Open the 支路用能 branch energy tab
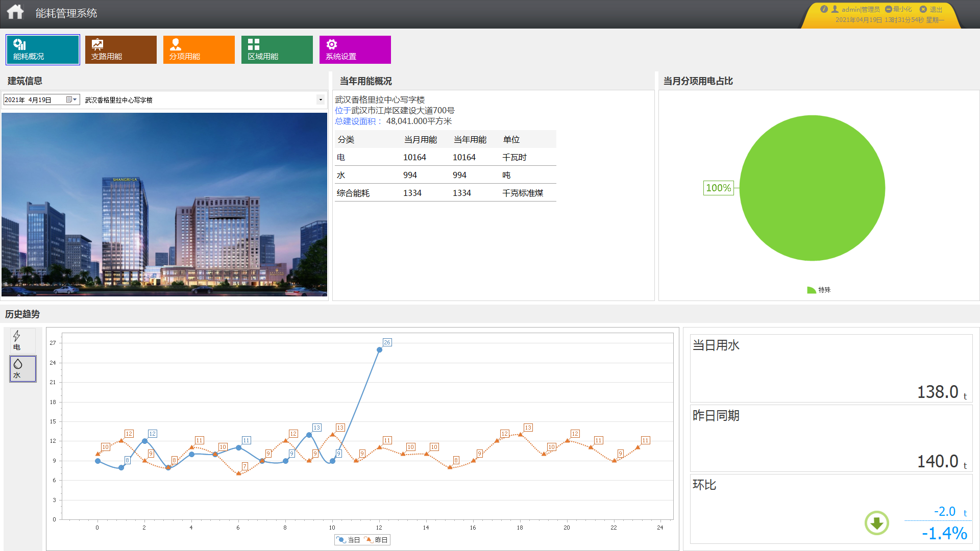This screenshot has width=980, height=551. [x=121, y=49]
